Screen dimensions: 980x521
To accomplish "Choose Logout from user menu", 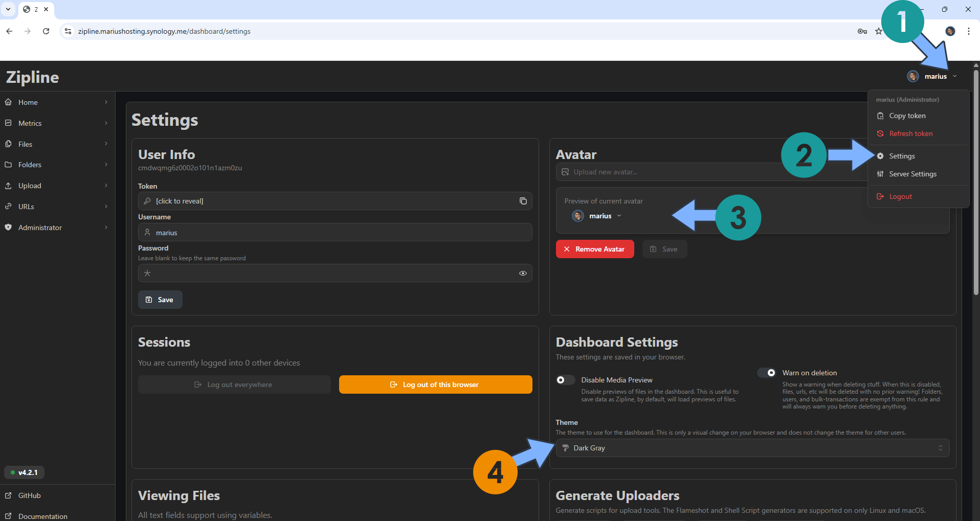I will coord(919,196).
